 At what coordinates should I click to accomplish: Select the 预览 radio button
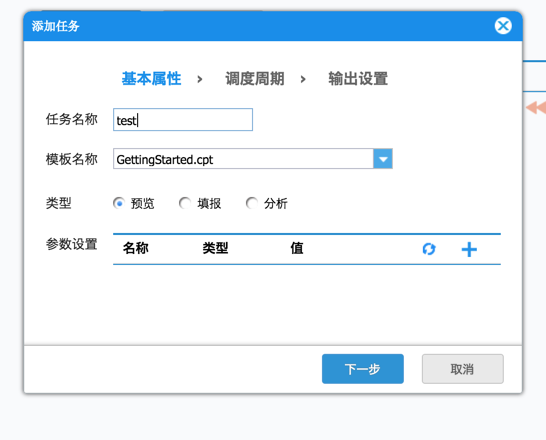[119, 203]
